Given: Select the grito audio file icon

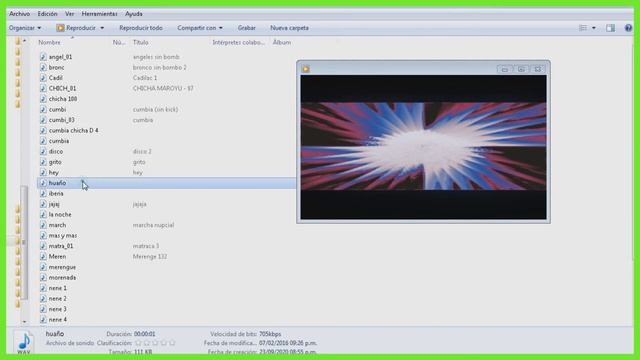Looking at the screenshot, I should pyautogui.click(x=43, y=162).
